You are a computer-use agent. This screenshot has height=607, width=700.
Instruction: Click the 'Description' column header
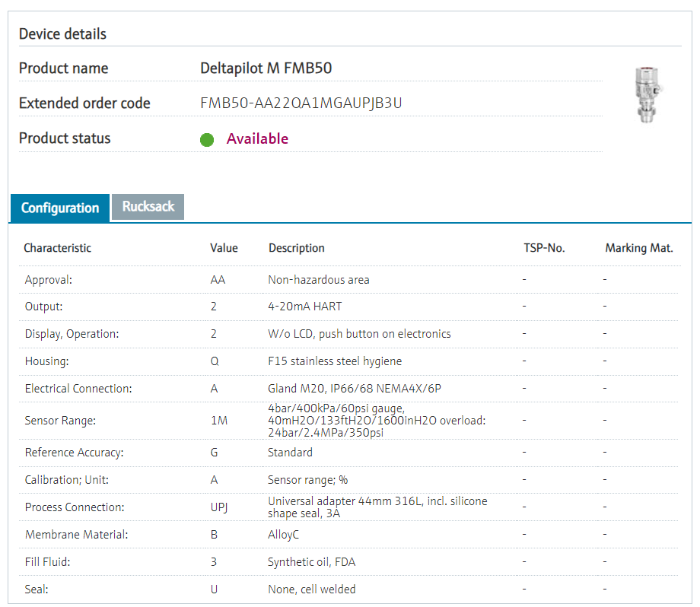click(297, 248)
